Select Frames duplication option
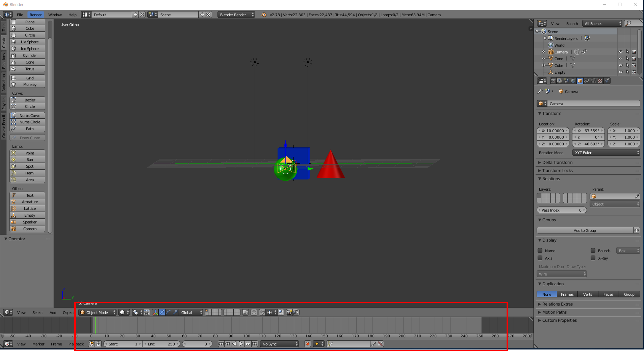This screenshot has width=644, height=351. click(x=567, y=295)
